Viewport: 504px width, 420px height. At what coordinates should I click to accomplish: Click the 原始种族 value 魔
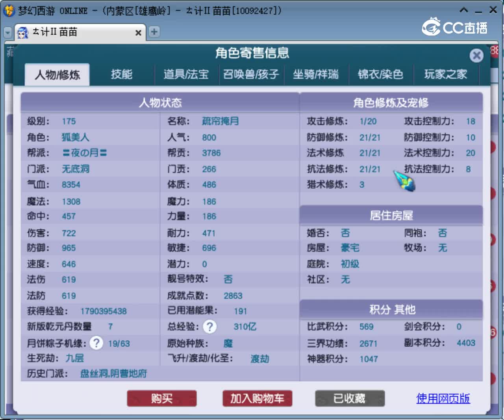click(x=228, y=343)
